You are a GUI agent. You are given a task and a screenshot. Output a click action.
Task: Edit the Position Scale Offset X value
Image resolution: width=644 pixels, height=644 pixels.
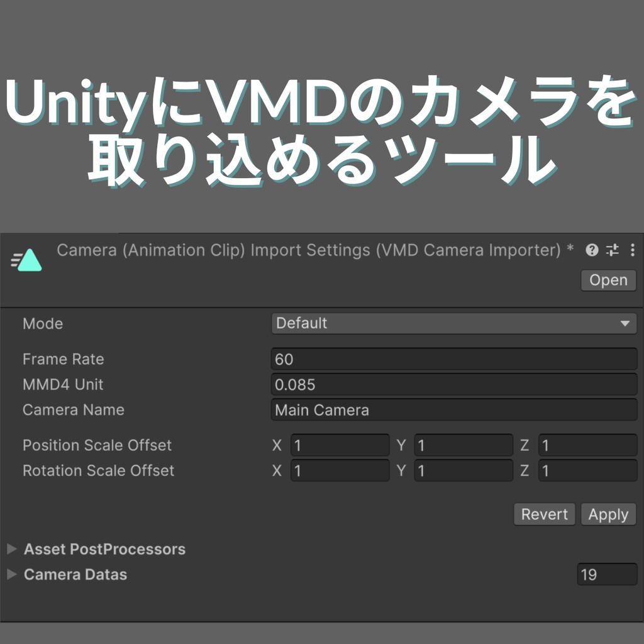point(340,445)
